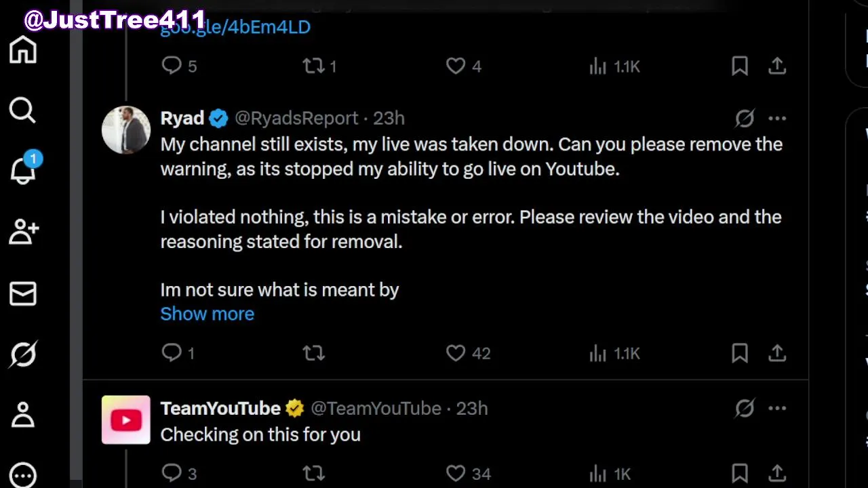868x488 pixels.
Task: Open Profile icon in the sidebar
Action: tap(23, 415)
